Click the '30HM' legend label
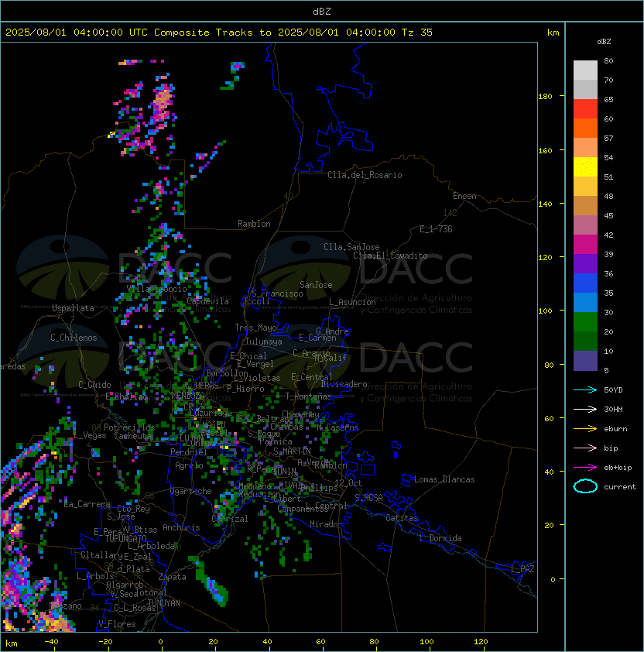This screenshot has width=644, height=652. point(613,409)
